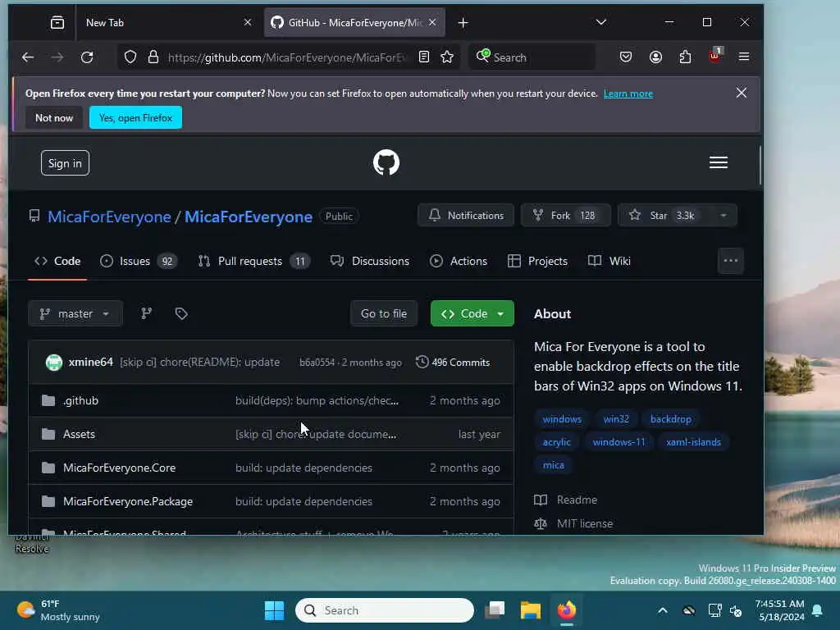Open the Wiki tab
Viewport: 840px width, 630px height.
click(609, 261)
